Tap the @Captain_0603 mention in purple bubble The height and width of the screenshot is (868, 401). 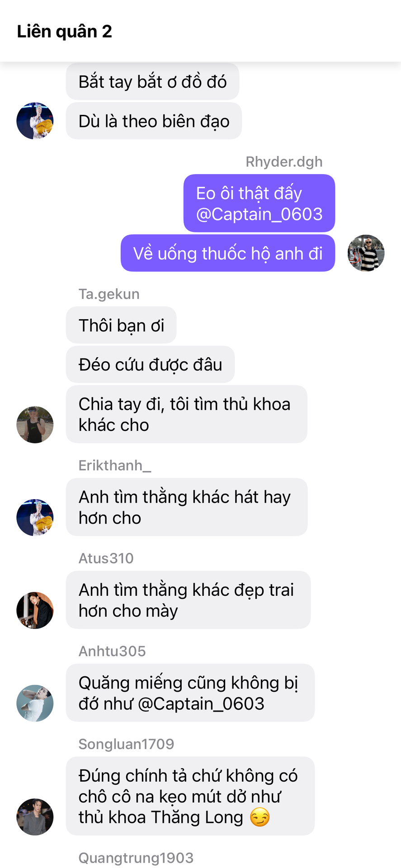click(x=259, y=214)
